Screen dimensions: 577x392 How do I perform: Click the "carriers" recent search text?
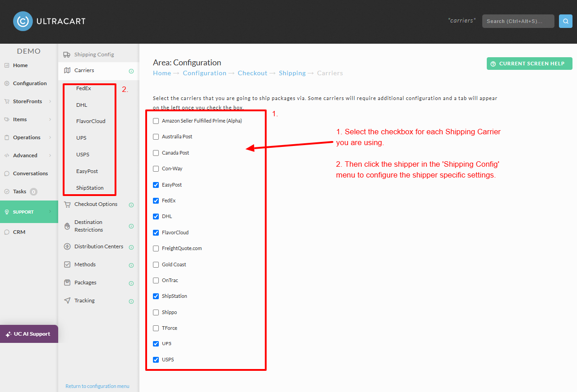462,21
